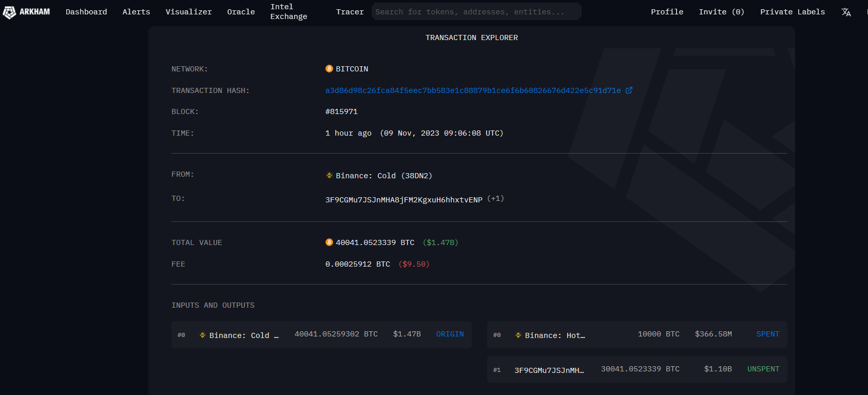The image size is (868, 395).
Task: Select the ($9.50) fee amount
Action: 414,264
